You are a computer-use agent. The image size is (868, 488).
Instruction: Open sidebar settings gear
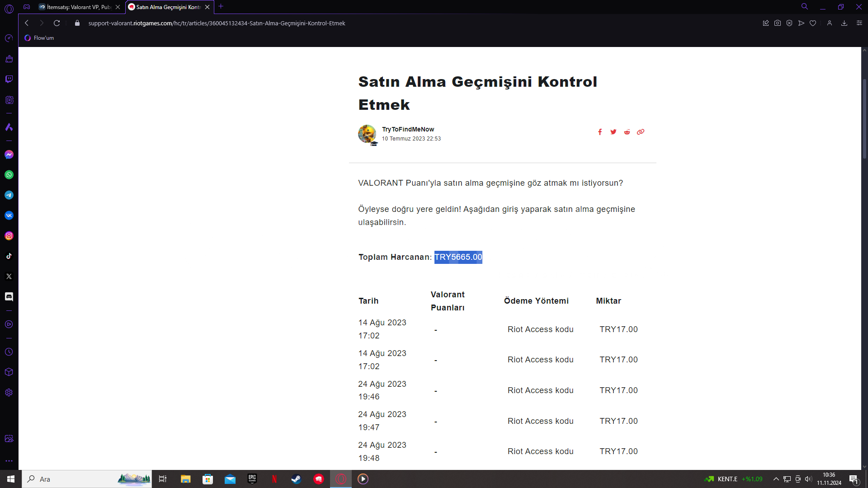coord(9,392)
